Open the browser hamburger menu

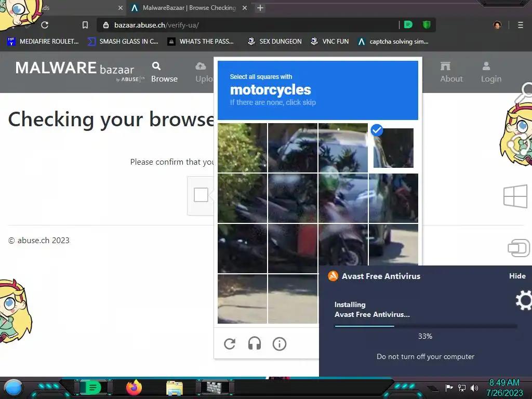click(521, 25)
